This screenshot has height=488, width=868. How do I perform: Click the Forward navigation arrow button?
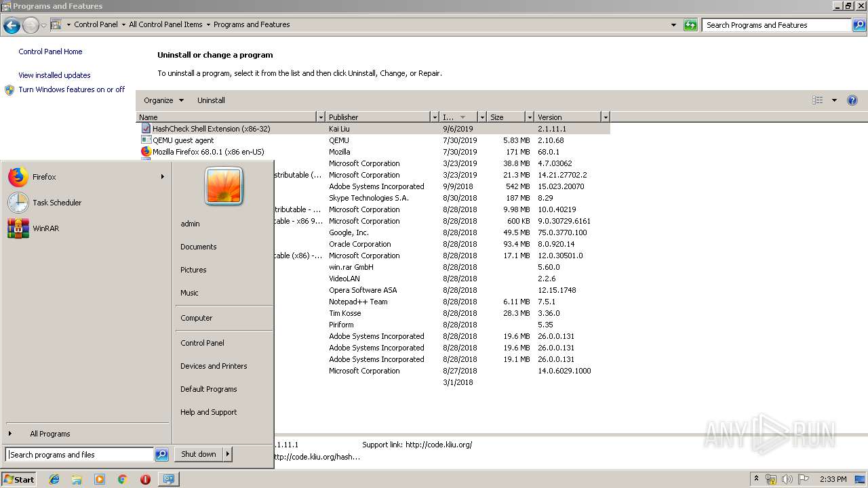point(31,26)
